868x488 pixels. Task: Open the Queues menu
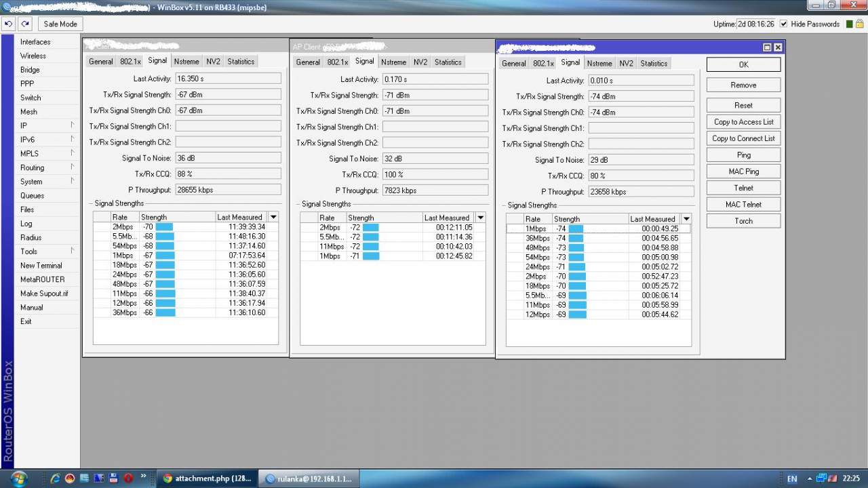click(32, 196)
